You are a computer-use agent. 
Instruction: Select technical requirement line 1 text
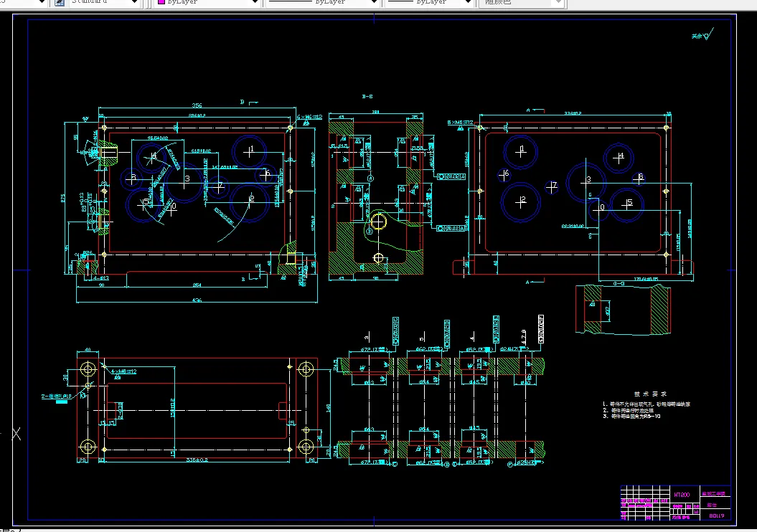(646, 404)
